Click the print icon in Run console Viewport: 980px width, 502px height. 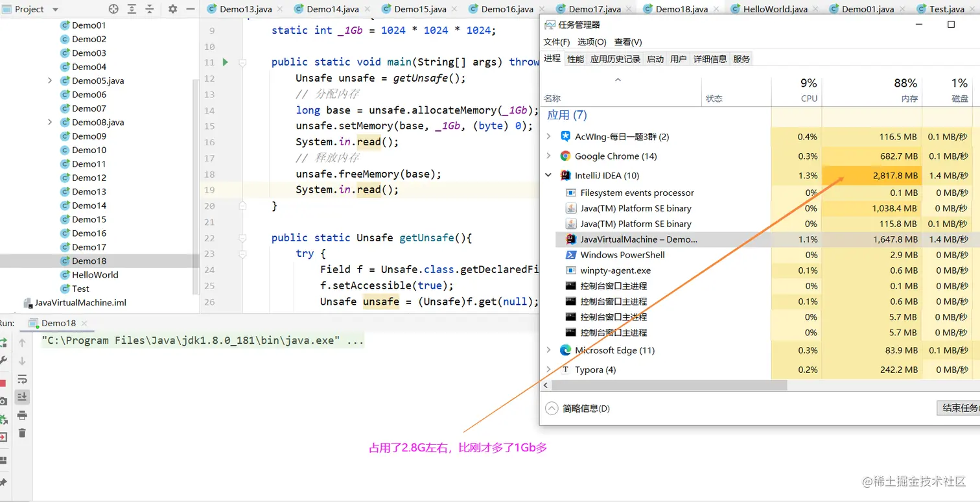tap(22, 415)
